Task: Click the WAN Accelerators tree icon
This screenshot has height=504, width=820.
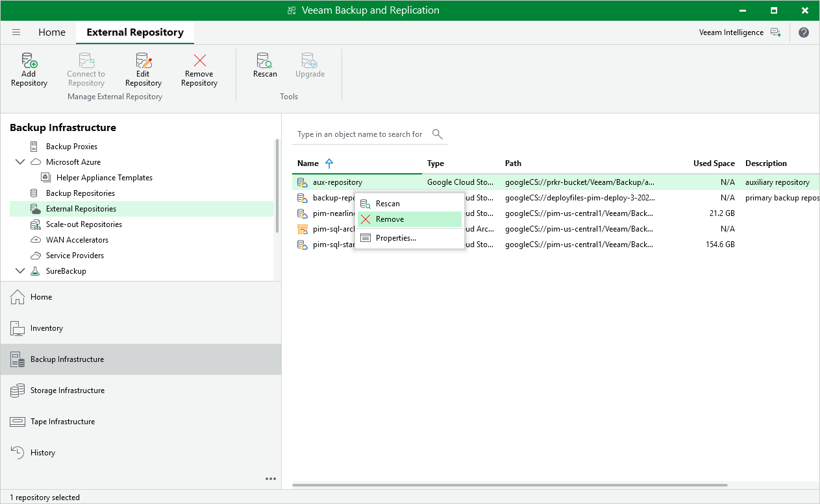Action: tap(35, 240)
